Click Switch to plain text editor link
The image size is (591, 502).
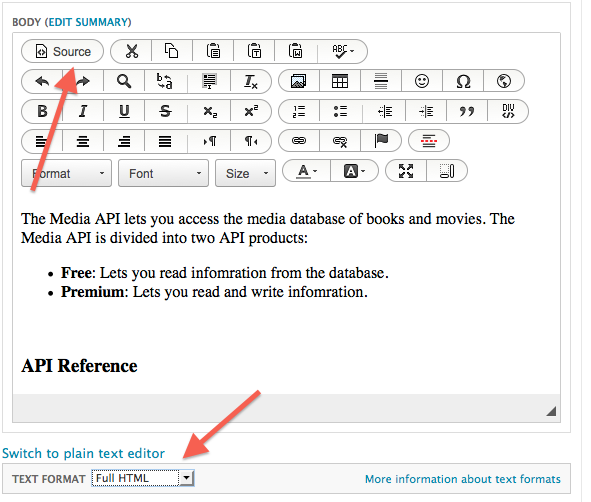tap(83, 453)
